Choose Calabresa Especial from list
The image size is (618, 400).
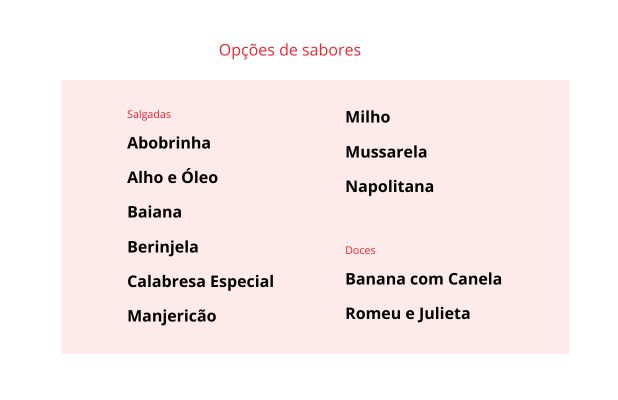(x=201, y=281)
